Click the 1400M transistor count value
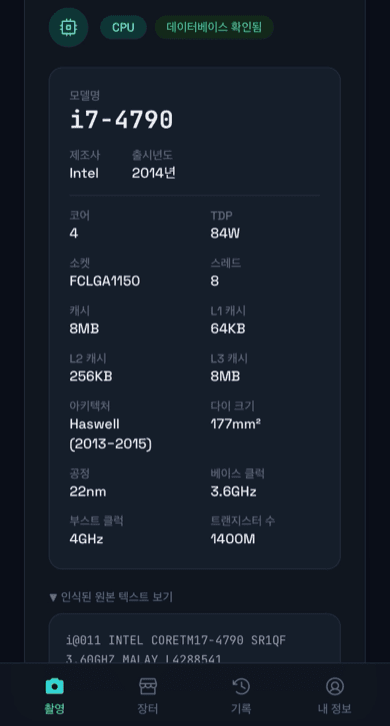Viewport: 390px width, 726px height. pos(233,539)
